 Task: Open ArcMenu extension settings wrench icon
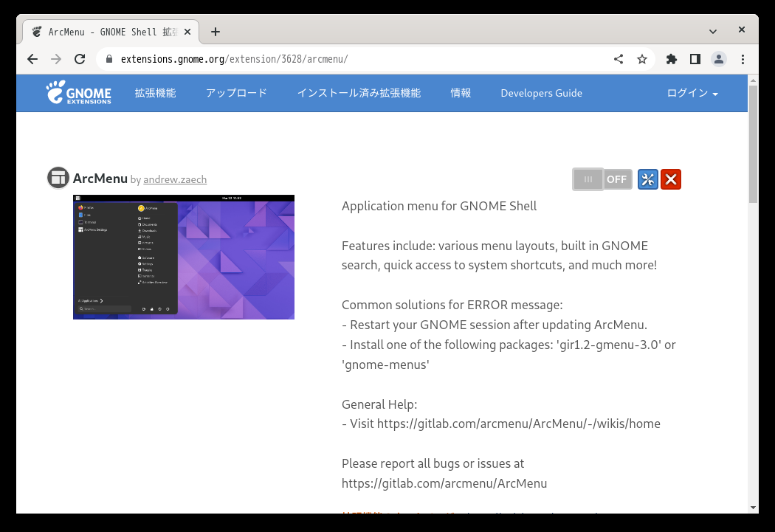coord(647,179)
